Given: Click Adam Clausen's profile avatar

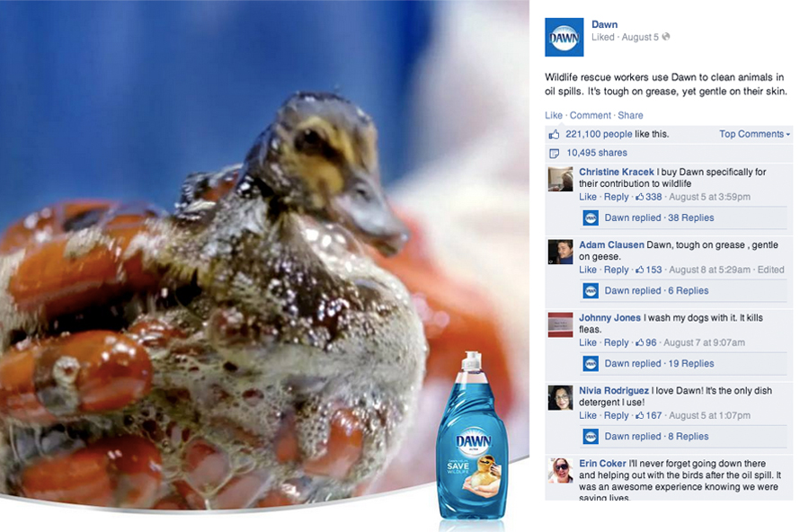Looking at the screenshot, I should (560, 252).
